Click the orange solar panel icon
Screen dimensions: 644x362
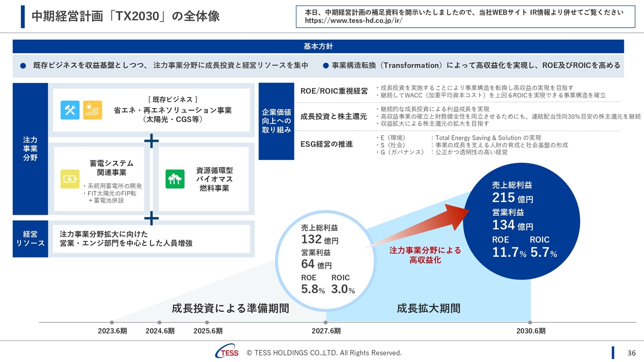click(93, 110)
